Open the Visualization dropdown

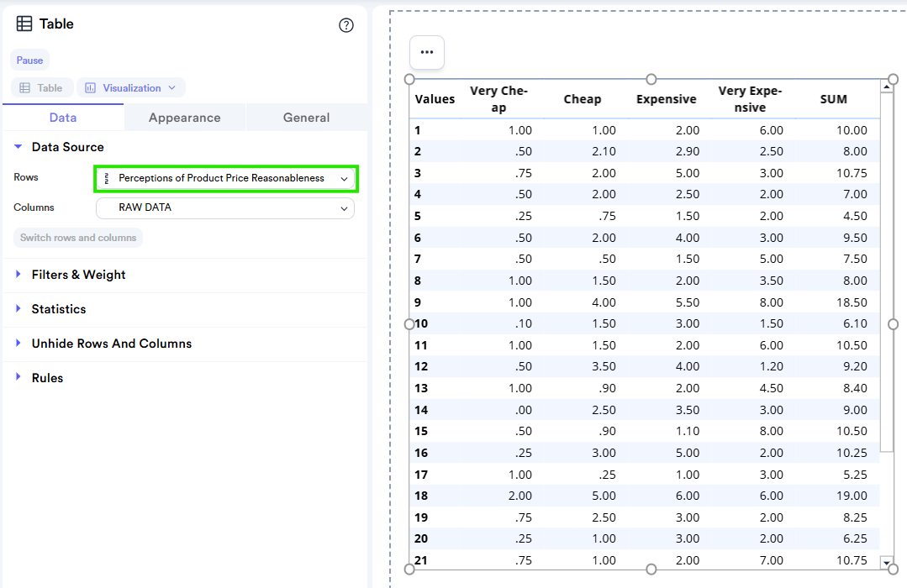pyautogui.click(x=131, y=88)
